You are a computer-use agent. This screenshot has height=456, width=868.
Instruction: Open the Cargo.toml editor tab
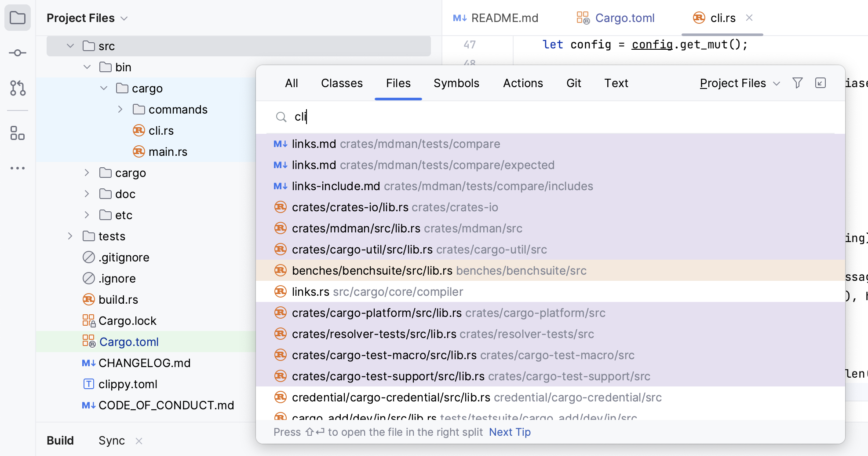coord(624,18)
